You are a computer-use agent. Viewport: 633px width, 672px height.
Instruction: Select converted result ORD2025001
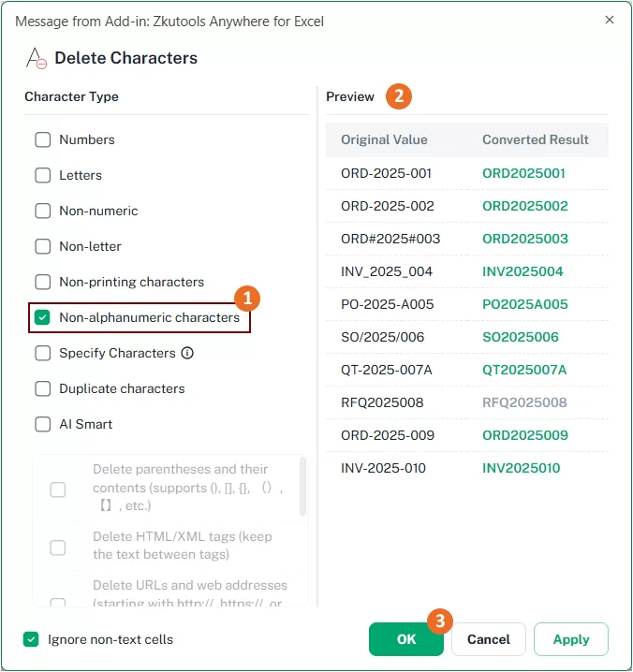coord(523,173)
